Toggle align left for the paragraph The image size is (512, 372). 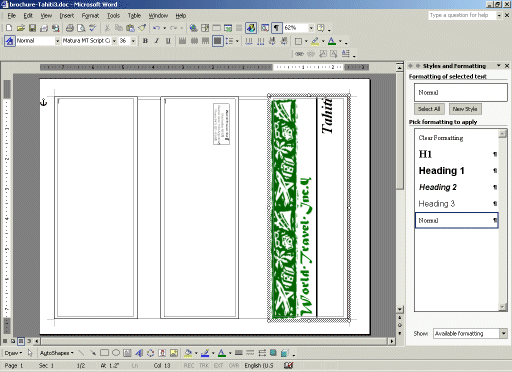183,41
